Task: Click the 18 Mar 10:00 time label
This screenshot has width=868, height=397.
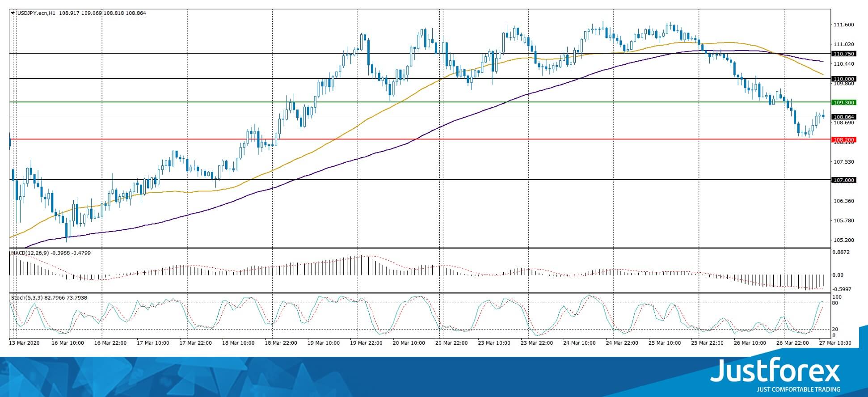Action: point(238,343)
